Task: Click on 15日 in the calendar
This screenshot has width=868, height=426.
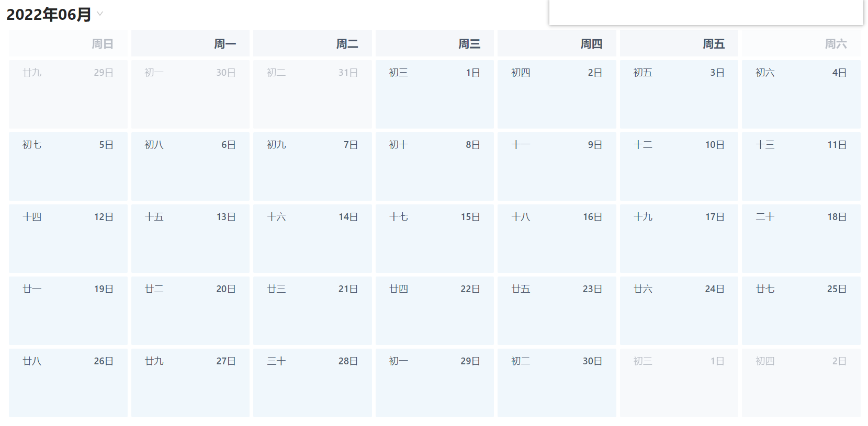Action: coord(434,238)
